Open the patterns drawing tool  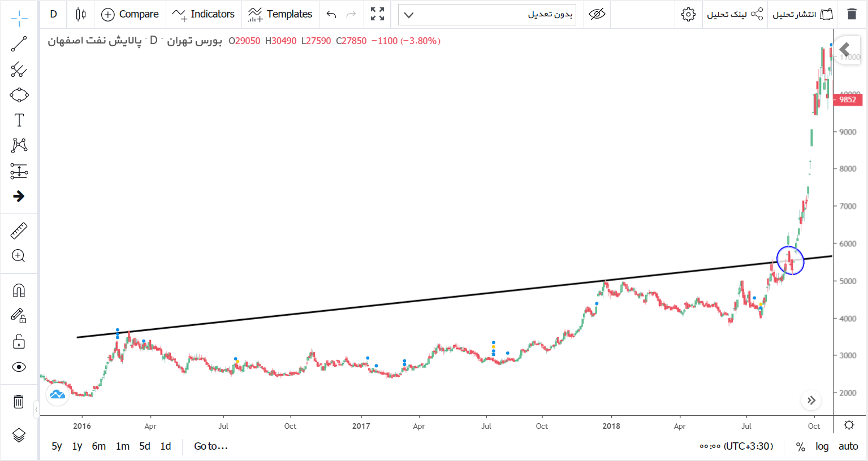pos(19,145)
